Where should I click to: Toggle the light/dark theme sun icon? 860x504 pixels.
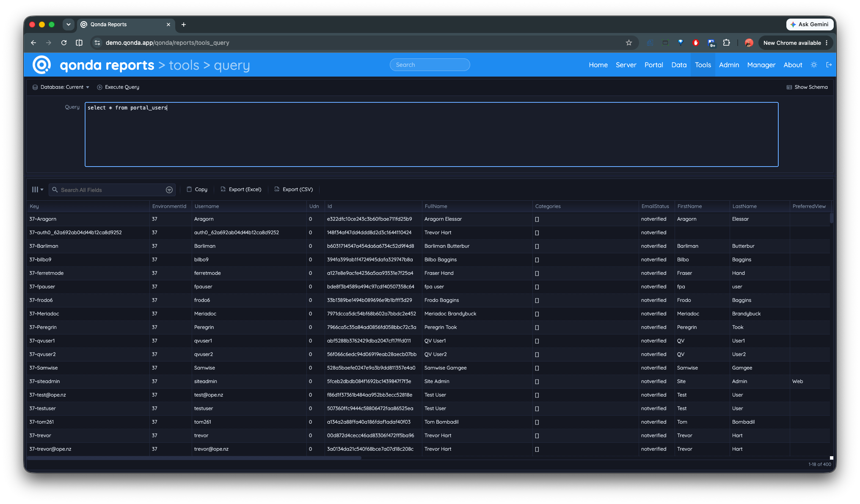(x=814, y=65)
